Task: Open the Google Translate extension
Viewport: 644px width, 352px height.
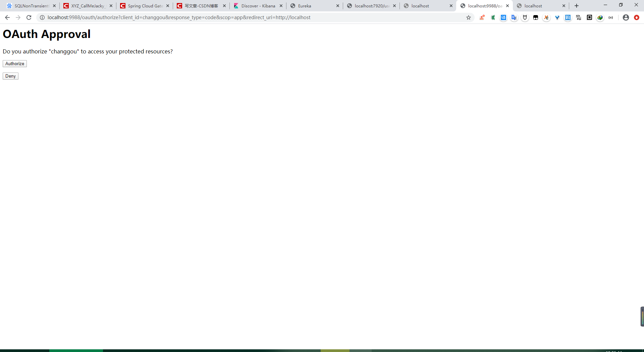Action: pos(514,17)
